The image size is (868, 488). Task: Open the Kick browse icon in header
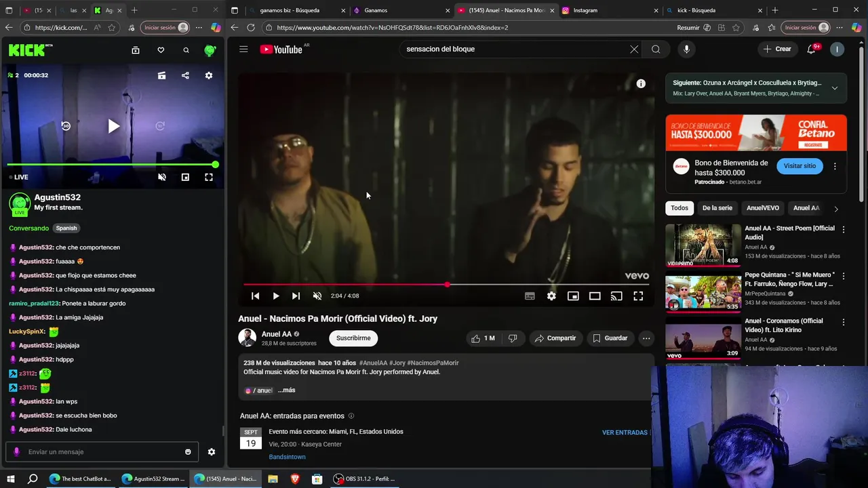point(136,50)
